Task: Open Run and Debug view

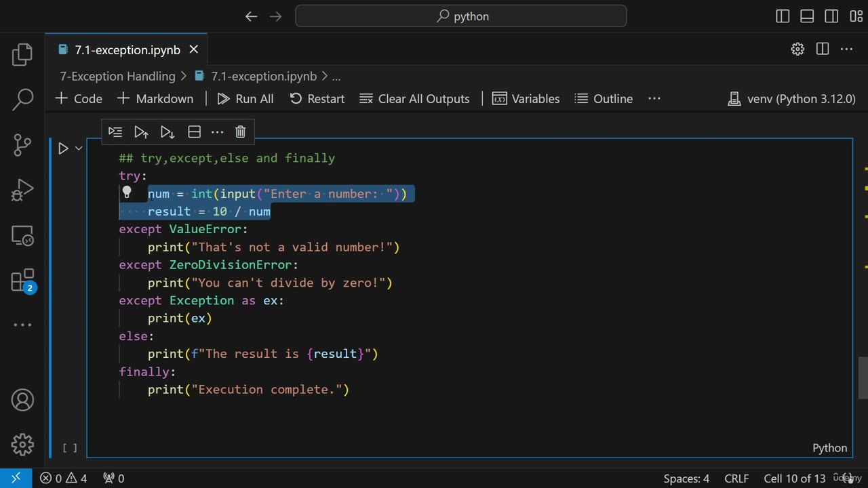Action: (22, 190)
